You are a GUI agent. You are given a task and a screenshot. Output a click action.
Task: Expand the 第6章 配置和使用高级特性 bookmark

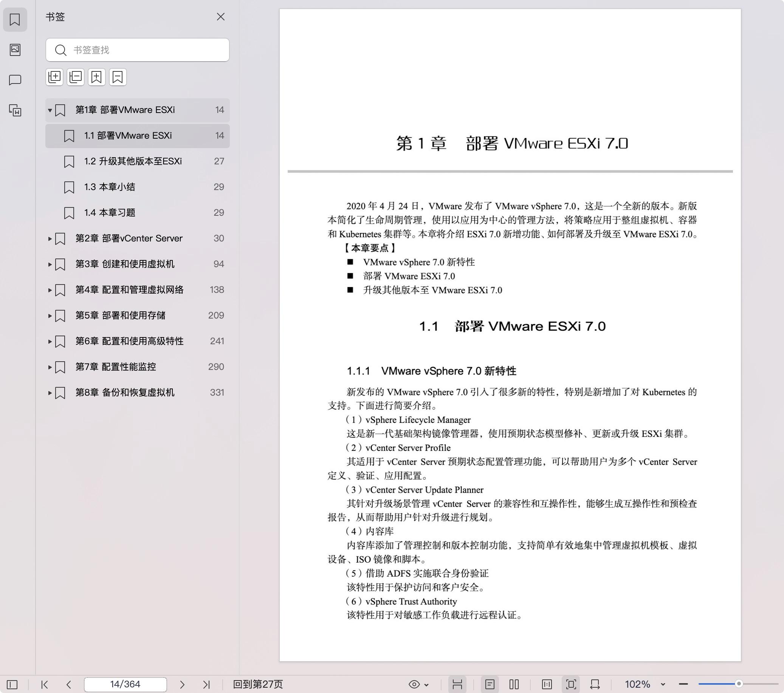click(50, 341)
